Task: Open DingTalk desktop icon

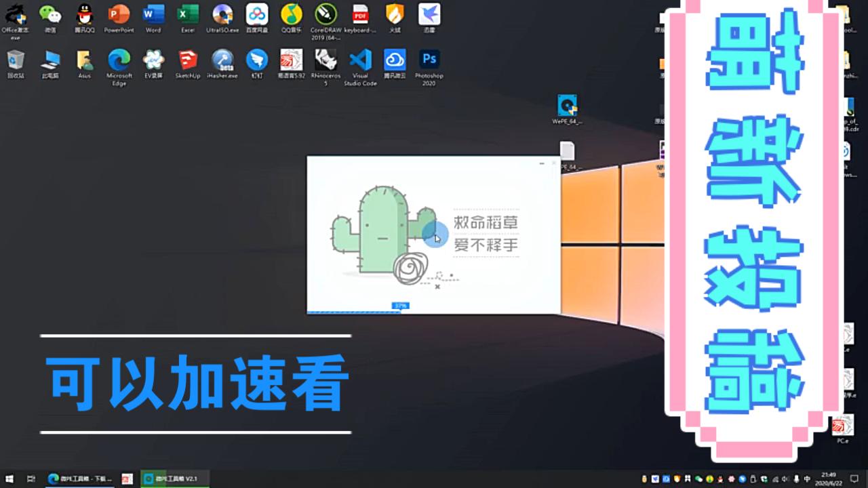Action: 256,64
